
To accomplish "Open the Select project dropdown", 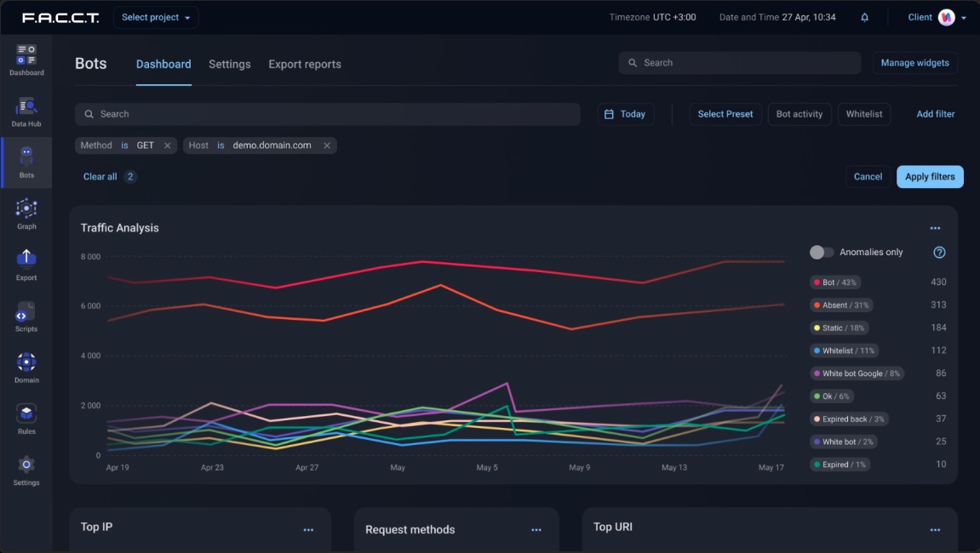I will [x=156, y=18].
